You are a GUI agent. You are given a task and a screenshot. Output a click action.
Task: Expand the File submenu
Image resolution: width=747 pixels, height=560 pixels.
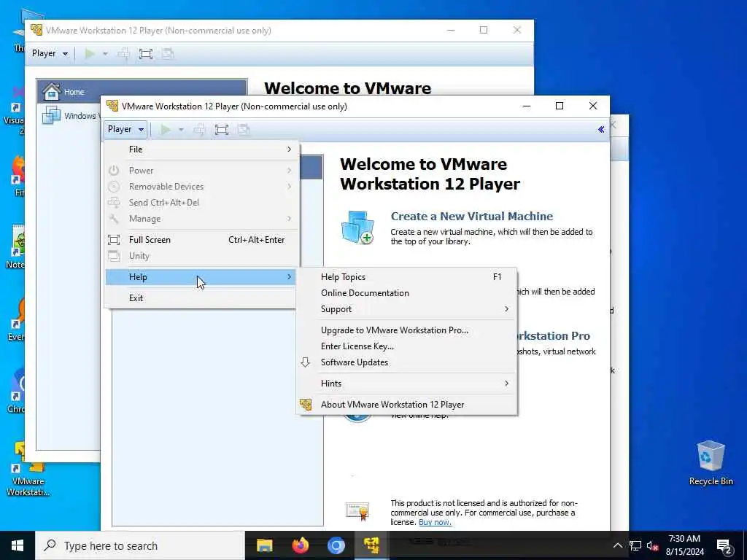tap(201, 149)
